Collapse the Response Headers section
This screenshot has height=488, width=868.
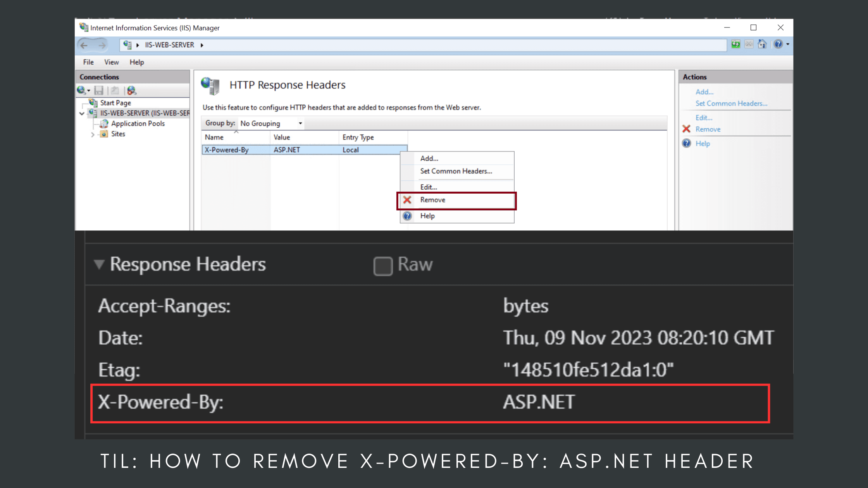pyautogui.click(x=100, y=265)
